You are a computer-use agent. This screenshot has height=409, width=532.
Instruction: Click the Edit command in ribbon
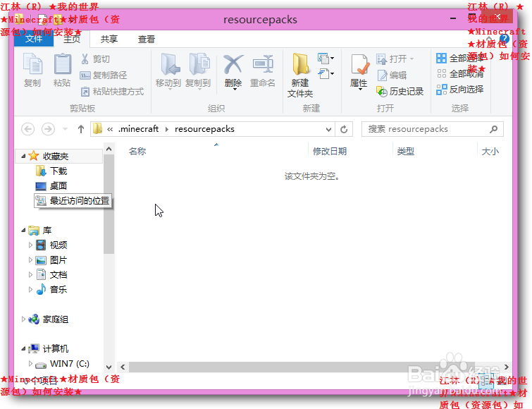click(x=392, y=75)
